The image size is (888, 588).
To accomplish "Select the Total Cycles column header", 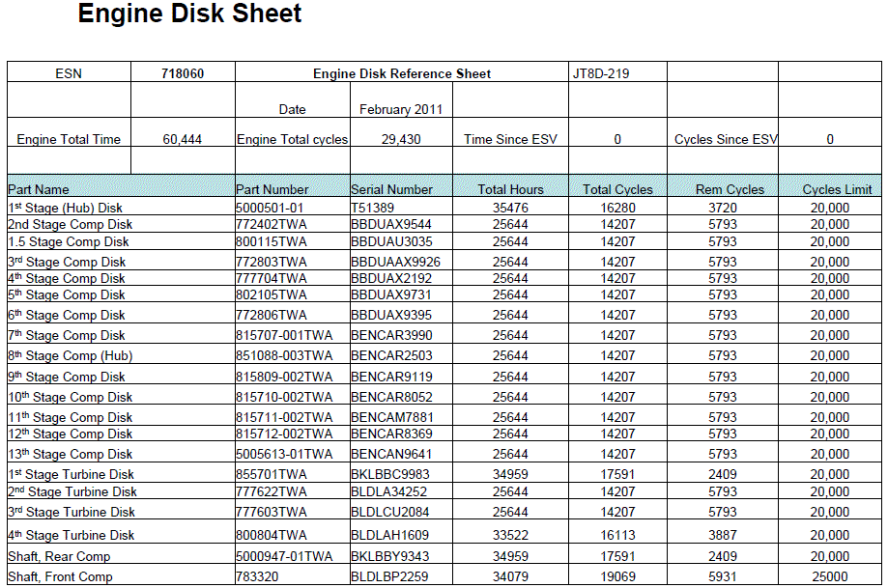I will coord(617,189).
